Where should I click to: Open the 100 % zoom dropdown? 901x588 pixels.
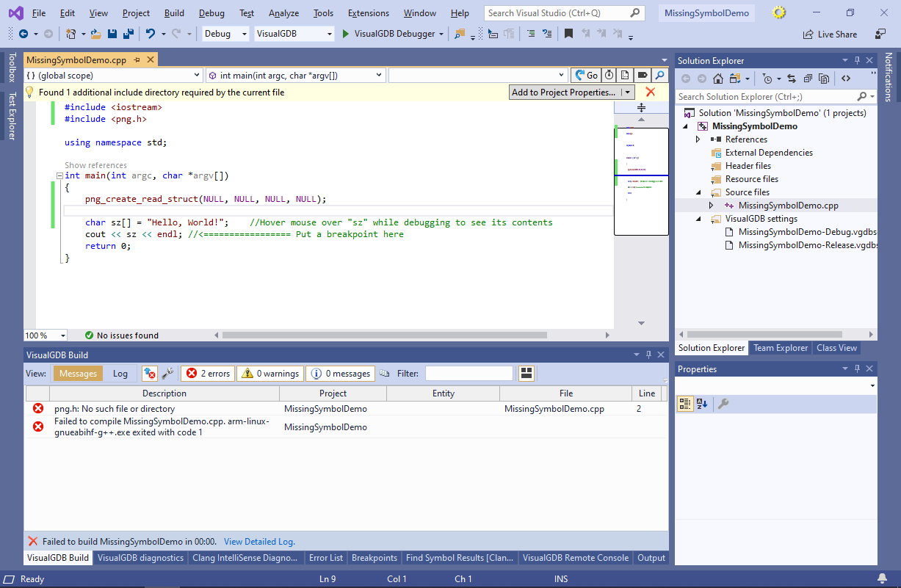(46, 335)
